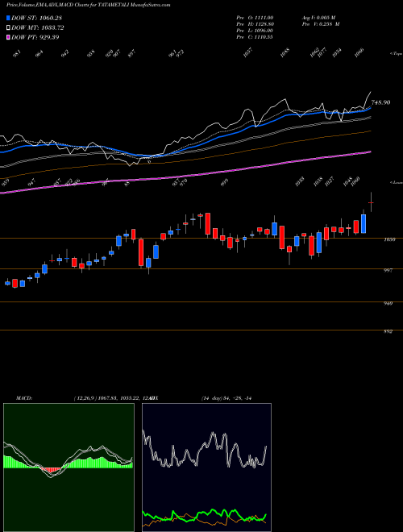This screenshot has width=403, height=532.
Task: Click the 892 price level label
Action: pyautogui.click(x=388, y=331)
